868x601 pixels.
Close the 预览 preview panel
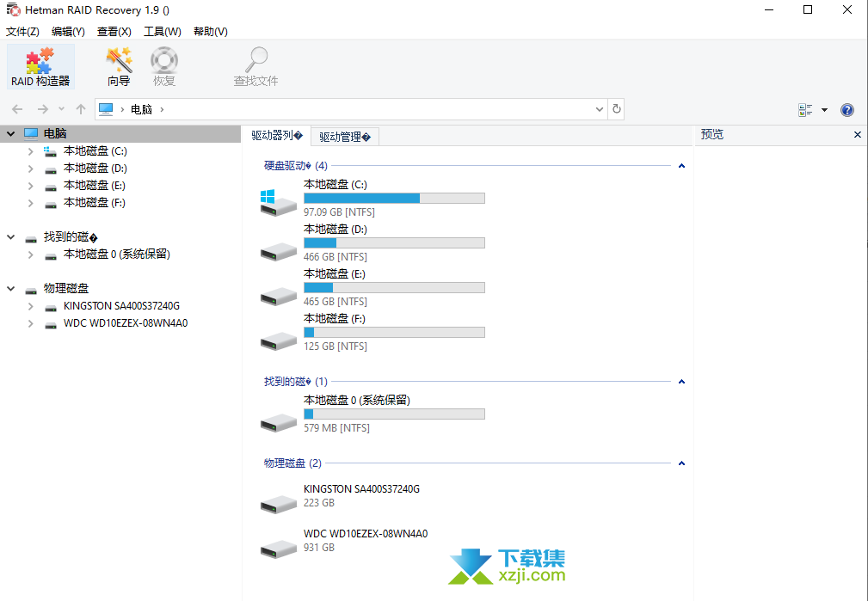pyautogui.click(x=858, y=134)
